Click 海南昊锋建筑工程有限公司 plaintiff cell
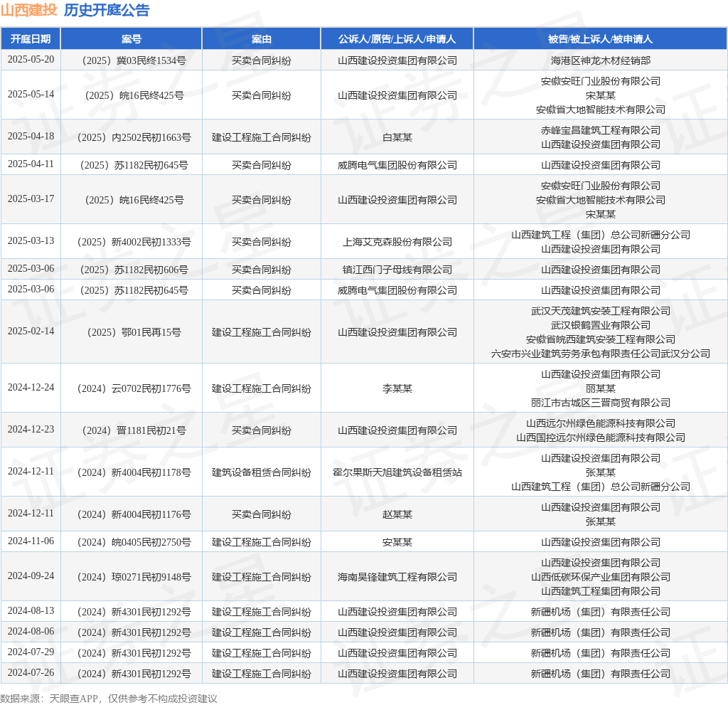 [x=397, y=577]
